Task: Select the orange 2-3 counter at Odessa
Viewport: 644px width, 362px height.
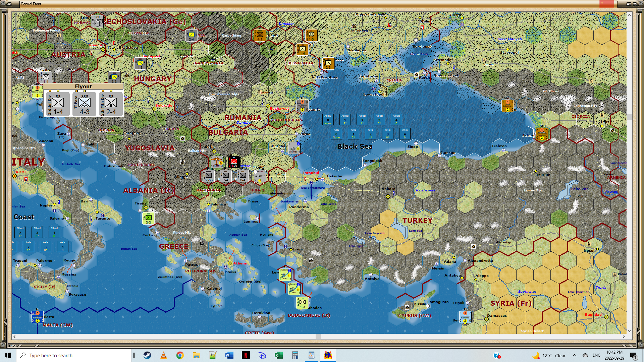Action: (x=328, y=63)
